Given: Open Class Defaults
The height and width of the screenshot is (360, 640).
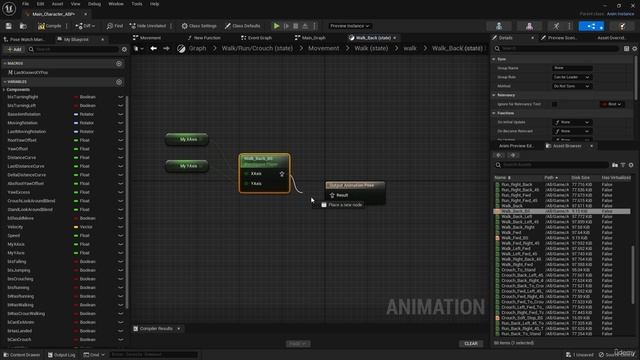Looking at the screenshot, I should click(x=242, y=26).
